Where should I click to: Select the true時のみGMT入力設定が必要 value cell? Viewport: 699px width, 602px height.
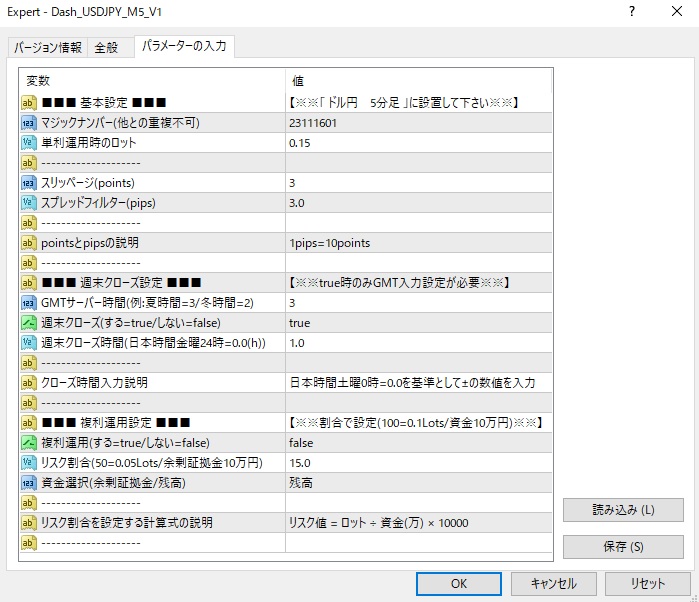point(419,283)
